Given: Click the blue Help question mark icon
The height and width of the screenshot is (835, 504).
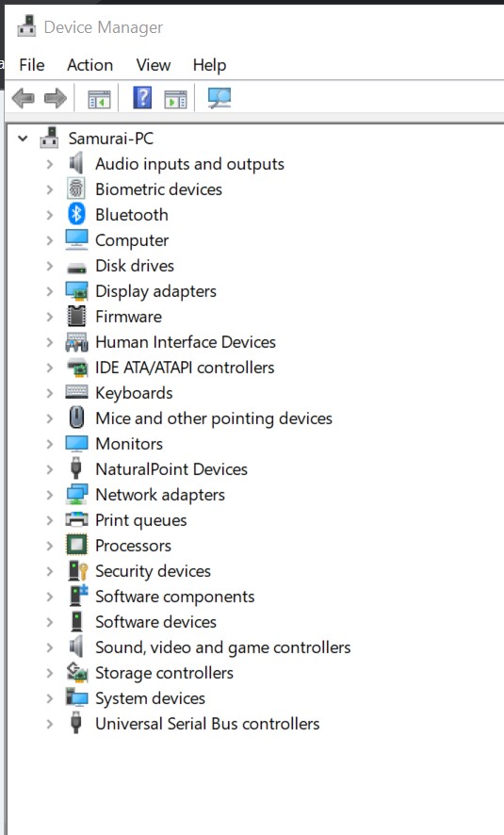Looking at the screenshot, I should tap(142, 97).
